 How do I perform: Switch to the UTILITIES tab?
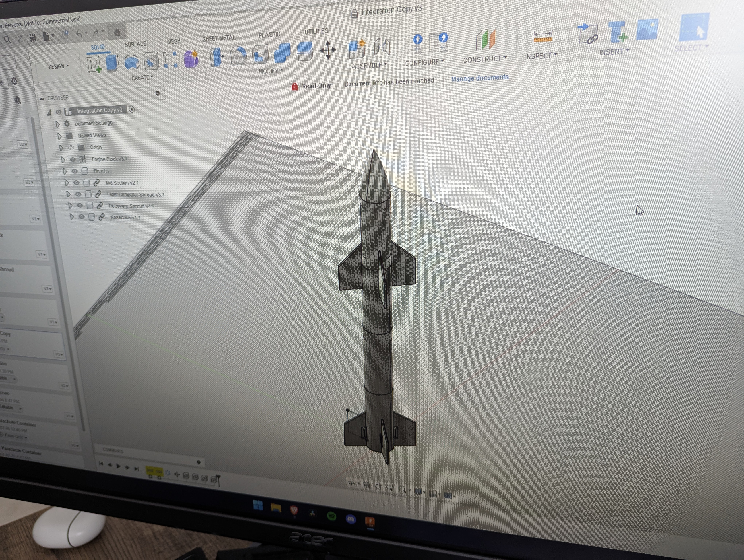pyautogui.click(x=316, y=31)
